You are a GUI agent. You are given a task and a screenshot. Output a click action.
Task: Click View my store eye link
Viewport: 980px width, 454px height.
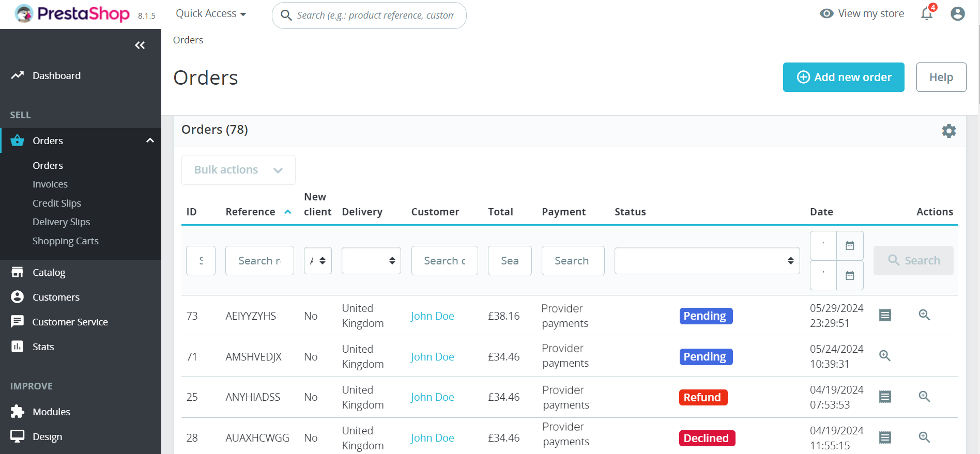[862, 14]
